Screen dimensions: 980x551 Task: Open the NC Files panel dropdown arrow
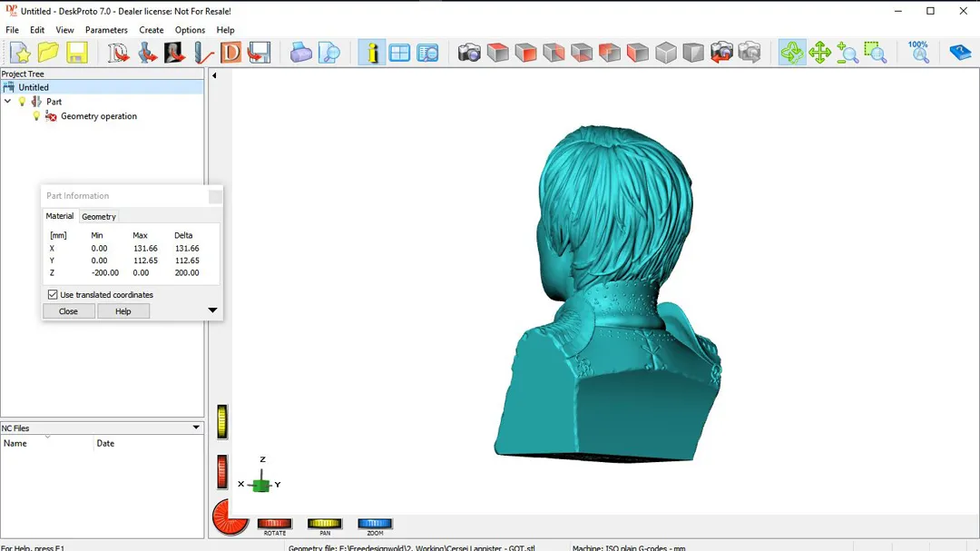[x=196, y=428]
